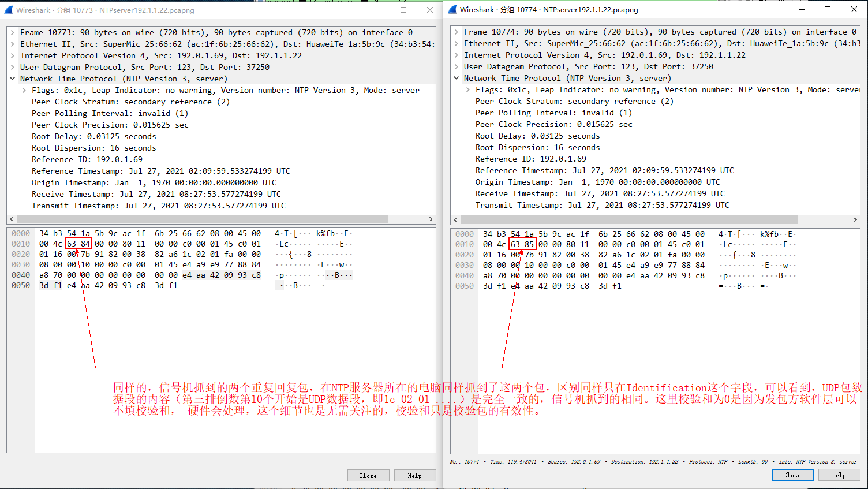Click Close button in packet 10774 window

coord(792,475)
